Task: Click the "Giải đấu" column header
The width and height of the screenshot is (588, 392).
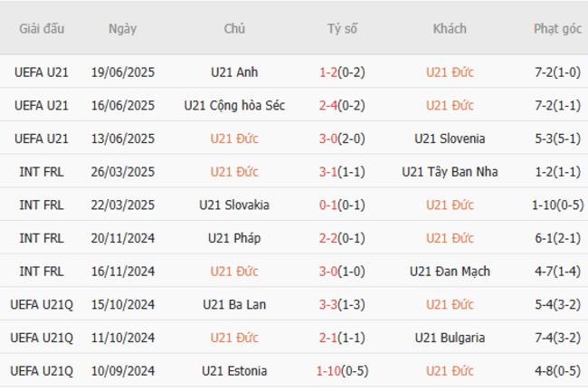Action: point(42,28)
